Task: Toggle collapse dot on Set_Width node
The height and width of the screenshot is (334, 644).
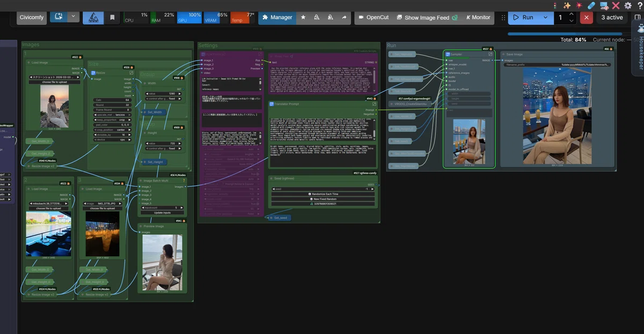Action: coord(144,112)
